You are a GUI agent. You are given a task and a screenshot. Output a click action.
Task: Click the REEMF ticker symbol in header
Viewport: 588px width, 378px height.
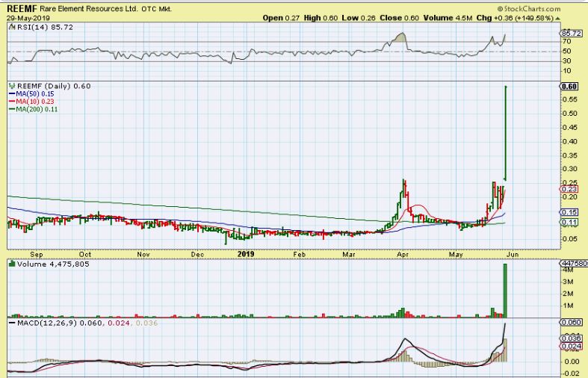point(22,9)
